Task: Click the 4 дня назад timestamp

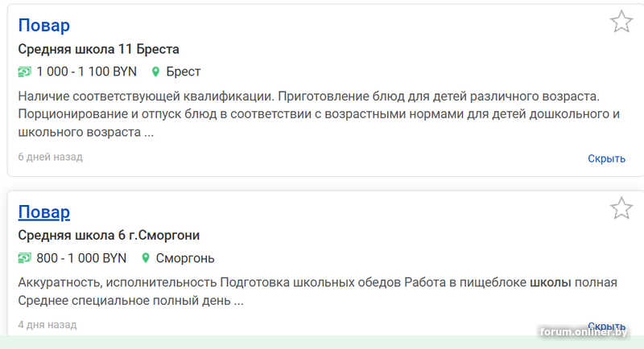Action: (x=47, y=326)
